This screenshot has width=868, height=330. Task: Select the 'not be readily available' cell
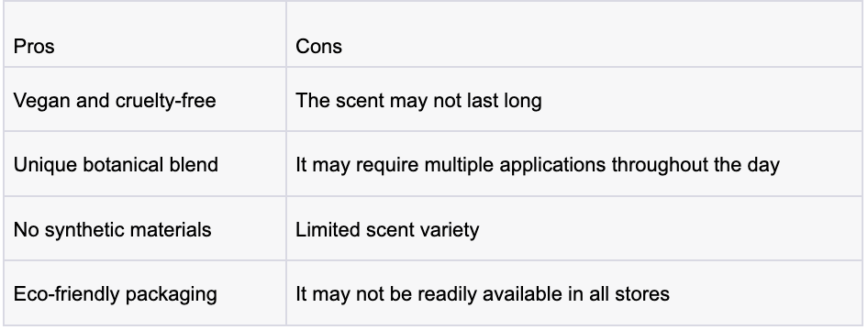pos(574,293)
